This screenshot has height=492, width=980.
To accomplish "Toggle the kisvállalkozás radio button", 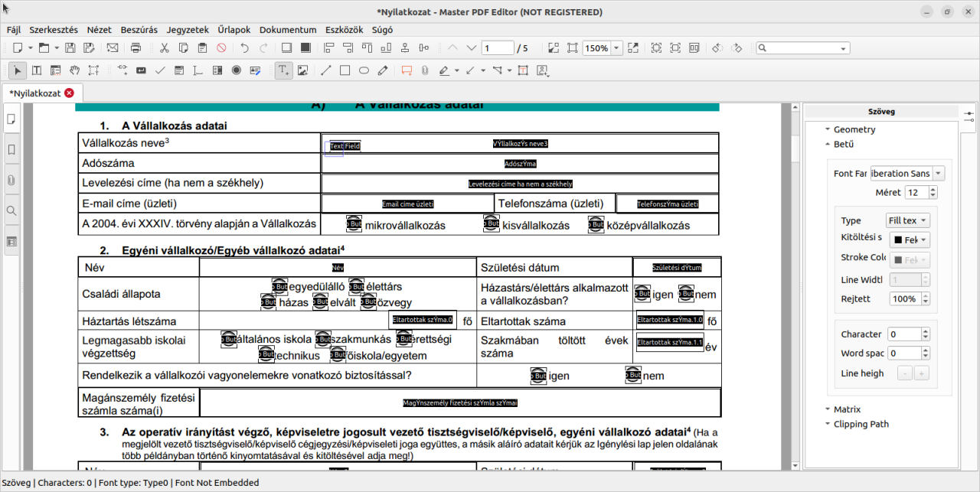I will [x=492, y=223].
